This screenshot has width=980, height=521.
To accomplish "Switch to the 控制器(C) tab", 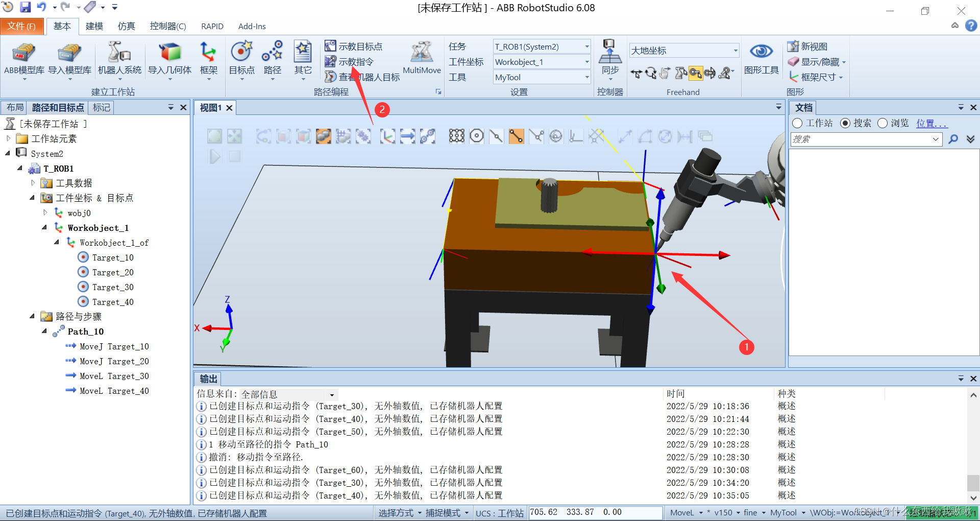I will [168, 26].
